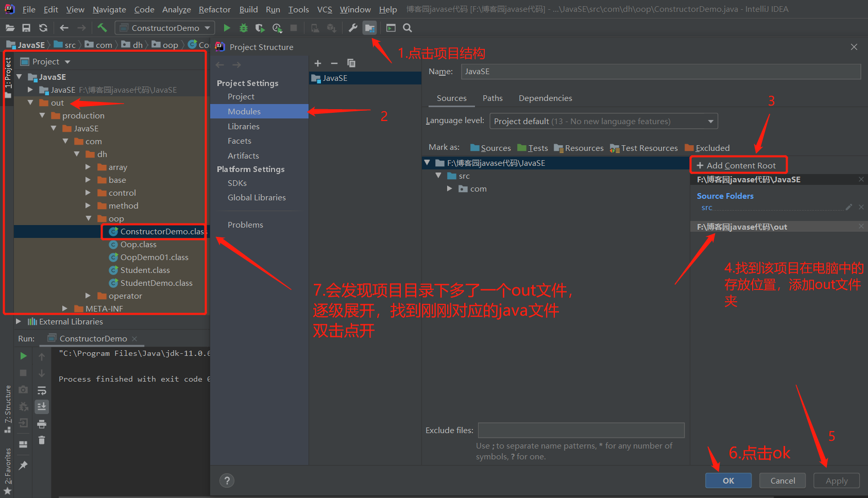
Task: Click the Run Anything toolbar icon
Action: (391, 28)
